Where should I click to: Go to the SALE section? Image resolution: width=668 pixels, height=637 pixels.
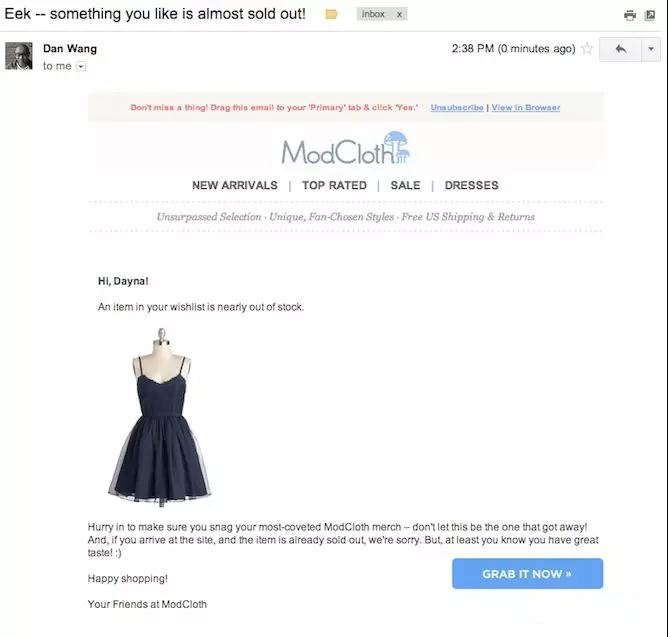[405, 185]
